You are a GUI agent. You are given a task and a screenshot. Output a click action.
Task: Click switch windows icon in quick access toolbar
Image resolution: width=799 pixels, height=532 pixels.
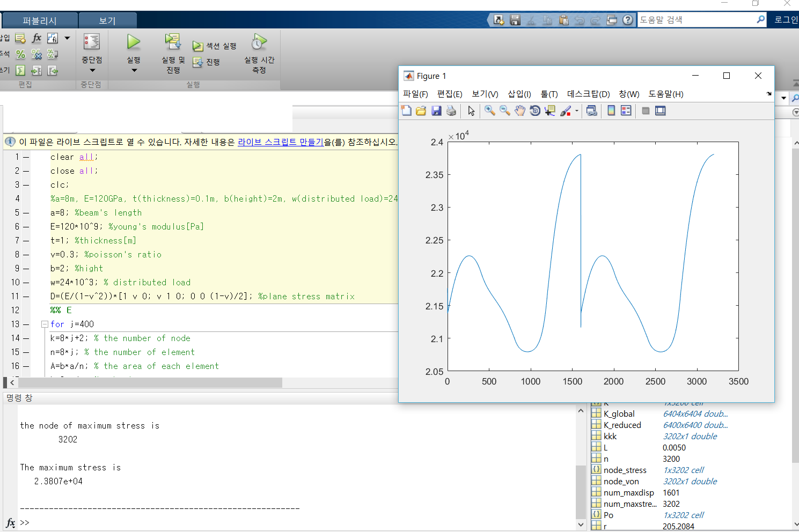pos(612,20)
